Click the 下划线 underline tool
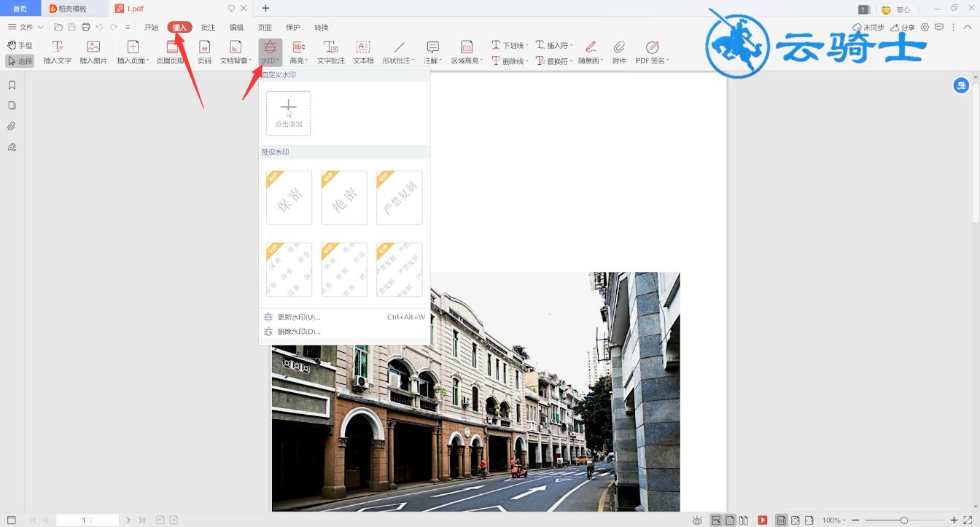The image size is (980, 527). (x=509, y=45)
